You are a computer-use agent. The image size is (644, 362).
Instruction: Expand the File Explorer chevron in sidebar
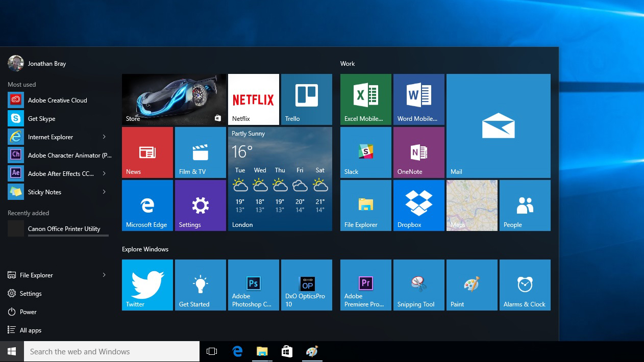click(x=105, y=275)
